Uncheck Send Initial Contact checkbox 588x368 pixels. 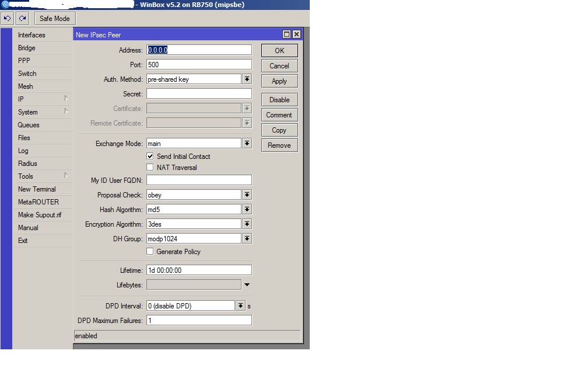pyautogui.click(x=150, y=156)
